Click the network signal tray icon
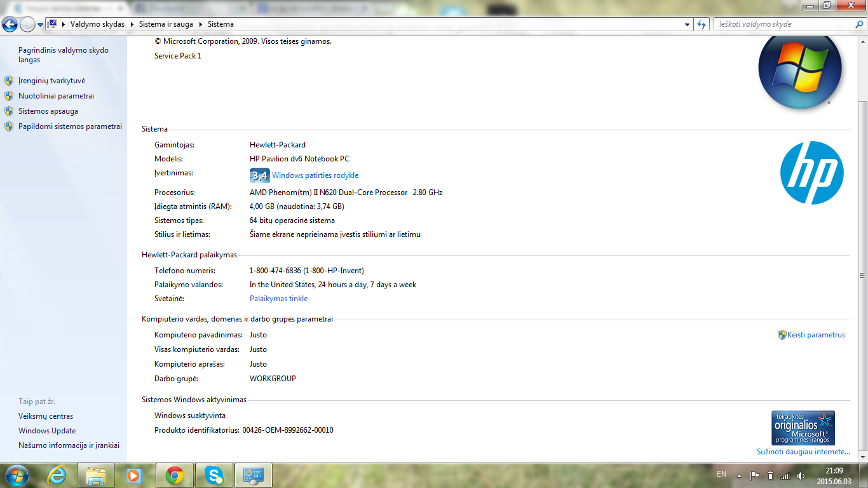Image resolution: width=868 pixels, height=488 pixels. click(x=785, y=475)
